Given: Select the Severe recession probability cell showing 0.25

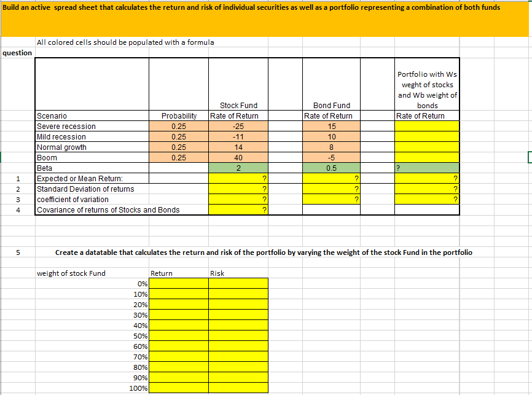Looking at the screenshot, I should coord(179,126).
